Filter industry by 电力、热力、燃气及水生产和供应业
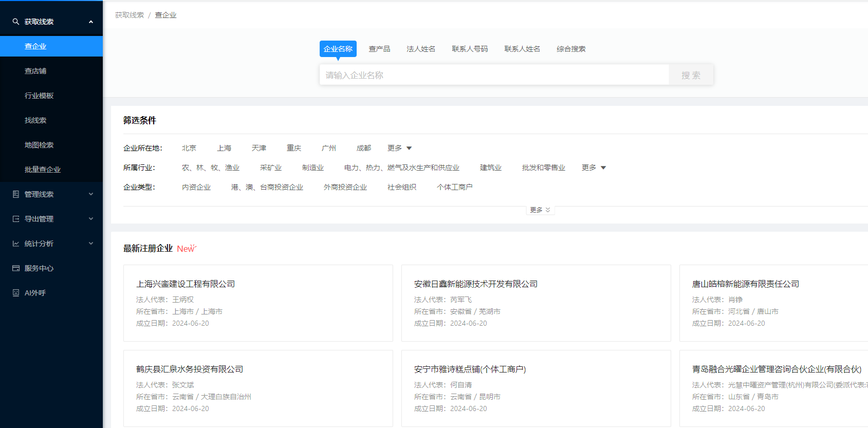 [402, 168]
